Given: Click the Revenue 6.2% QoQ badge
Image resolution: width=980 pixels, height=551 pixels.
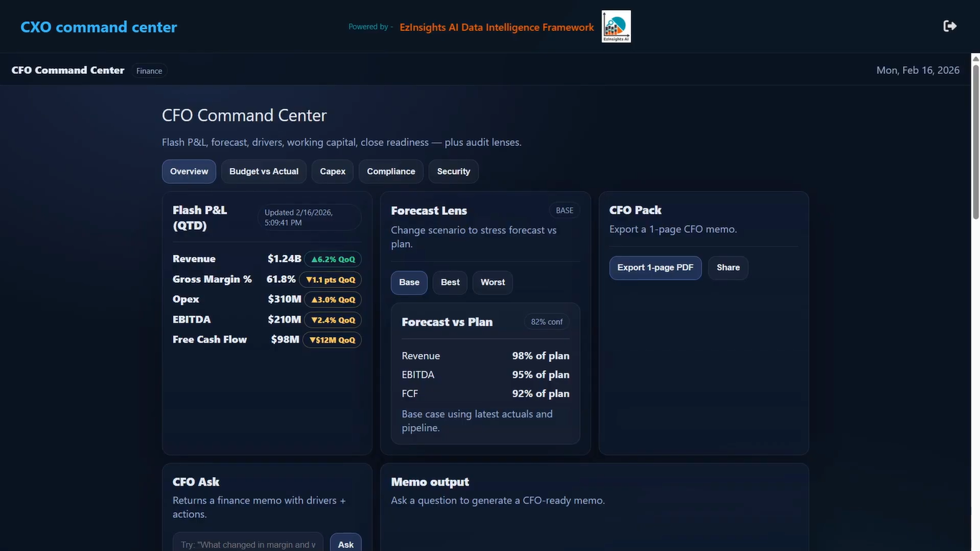Looking at the screenshot, I should 333,259.
